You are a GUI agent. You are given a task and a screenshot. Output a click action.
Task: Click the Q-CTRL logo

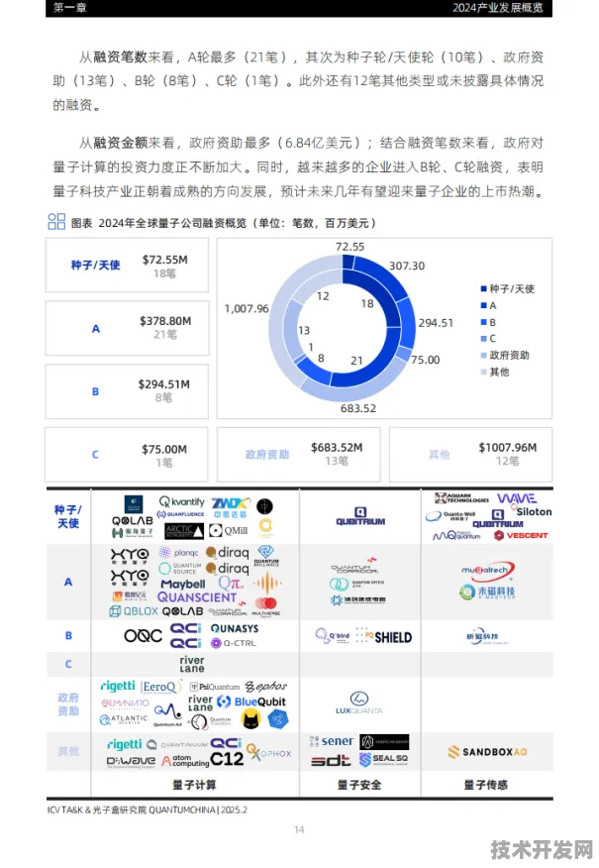(234, 643)
